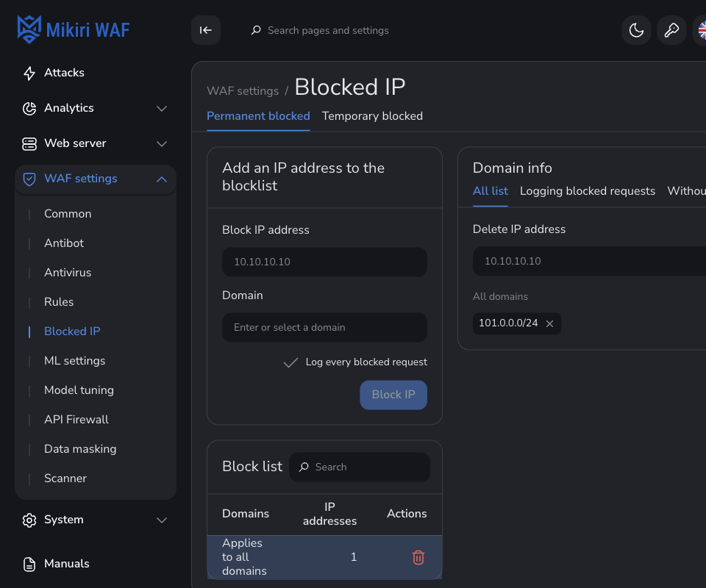Click the Delete IP address input field

(x=589, y=262)
